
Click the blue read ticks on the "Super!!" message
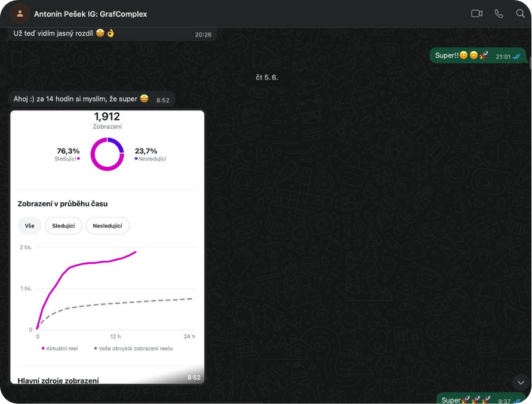coord(516,56)
